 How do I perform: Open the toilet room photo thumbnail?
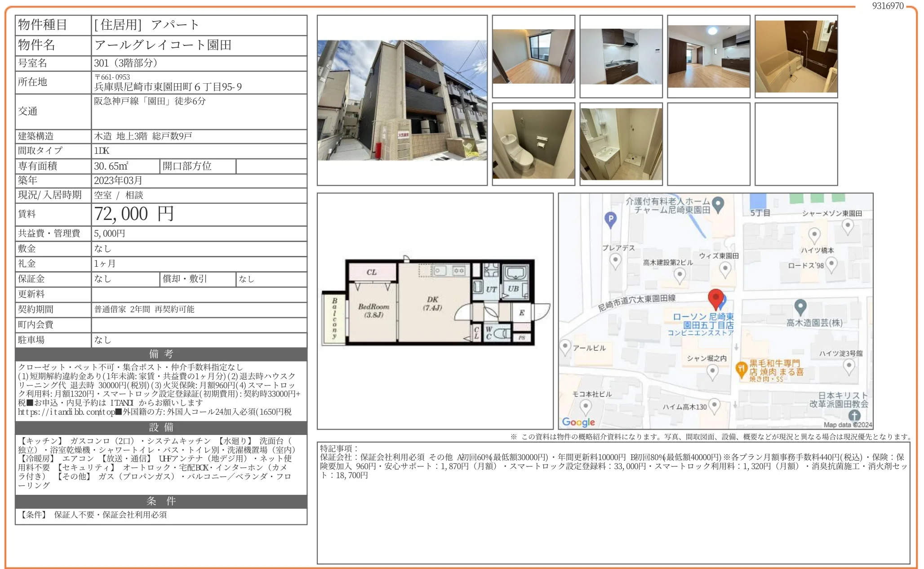pos(533,144)
